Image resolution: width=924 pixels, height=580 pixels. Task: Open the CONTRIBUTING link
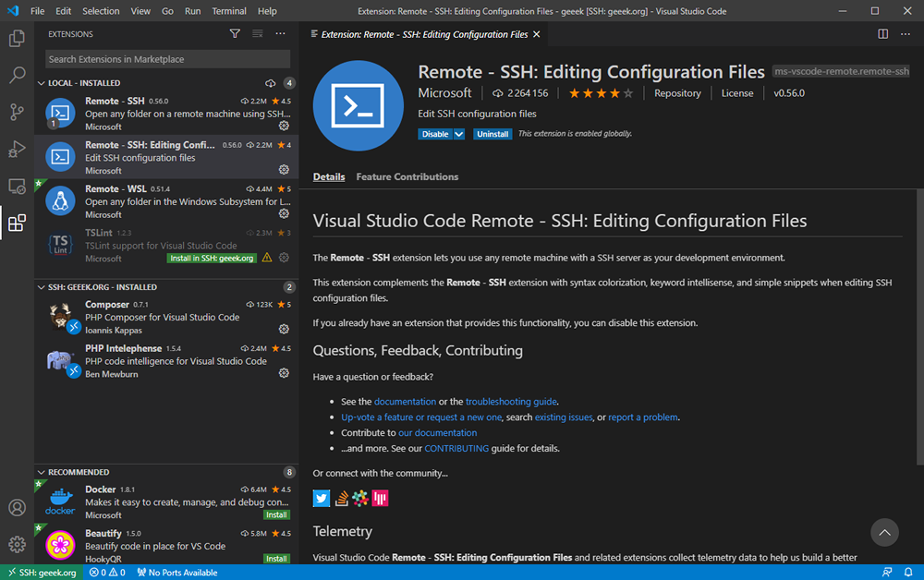point(456,448)
